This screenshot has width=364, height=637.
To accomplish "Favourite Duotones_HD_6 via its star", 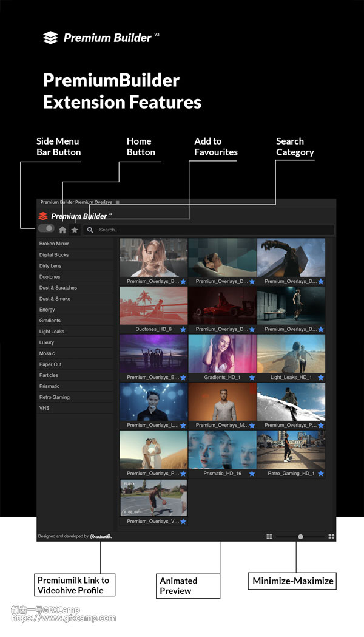I will (183, 330).
